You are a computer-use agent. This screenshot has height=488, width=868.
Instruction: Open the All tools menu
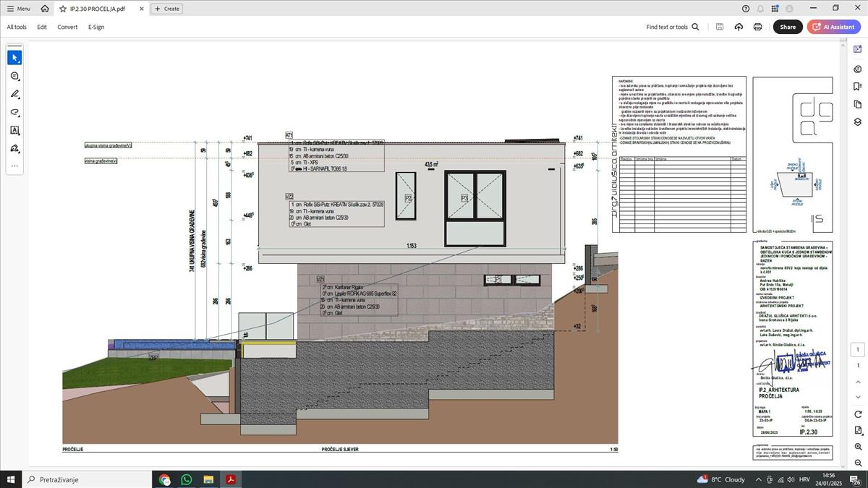tap(17, 27)
